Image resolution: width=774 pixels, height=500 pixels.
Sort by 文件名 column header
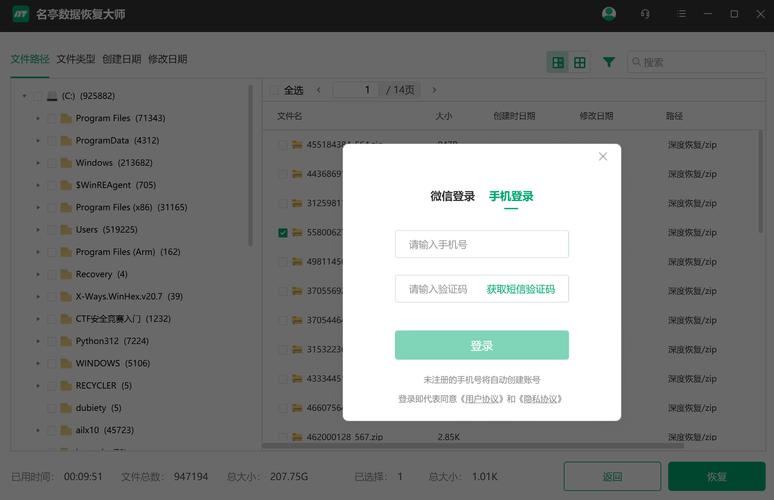tap(289, 116)
